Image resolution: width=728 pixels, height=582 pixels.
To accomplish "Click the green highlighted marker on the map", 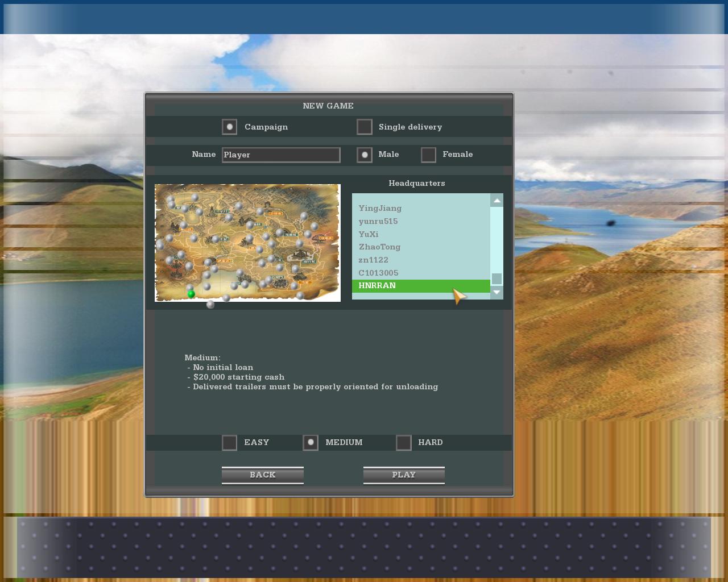I will (x=191, y=294).
